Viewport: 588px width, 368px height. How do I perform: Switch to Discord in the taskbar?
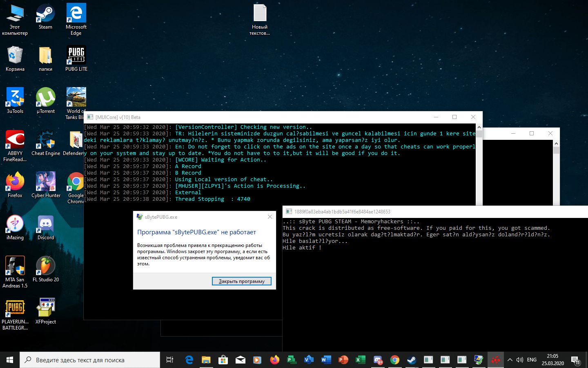[377, 360]
